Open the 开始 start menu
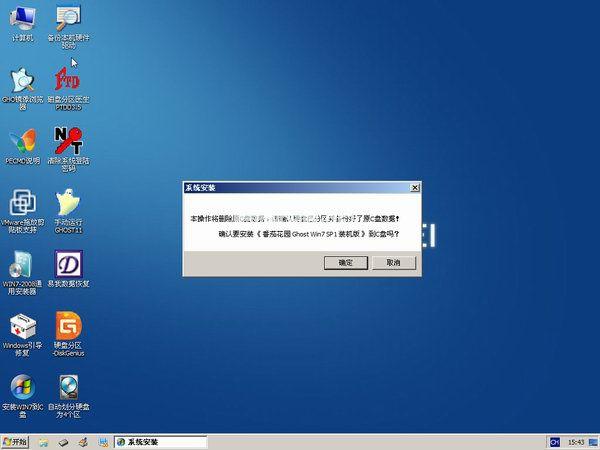The image size is (600, 450). (15, 442)
